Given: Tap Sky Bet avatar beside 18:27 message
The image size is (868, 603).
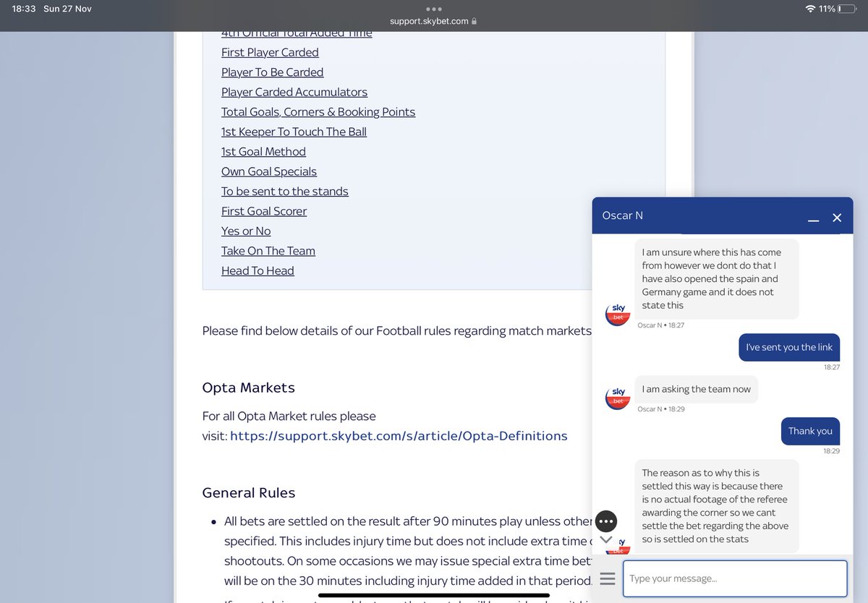Looking at the screenshot, I should [x=618, y=314].
